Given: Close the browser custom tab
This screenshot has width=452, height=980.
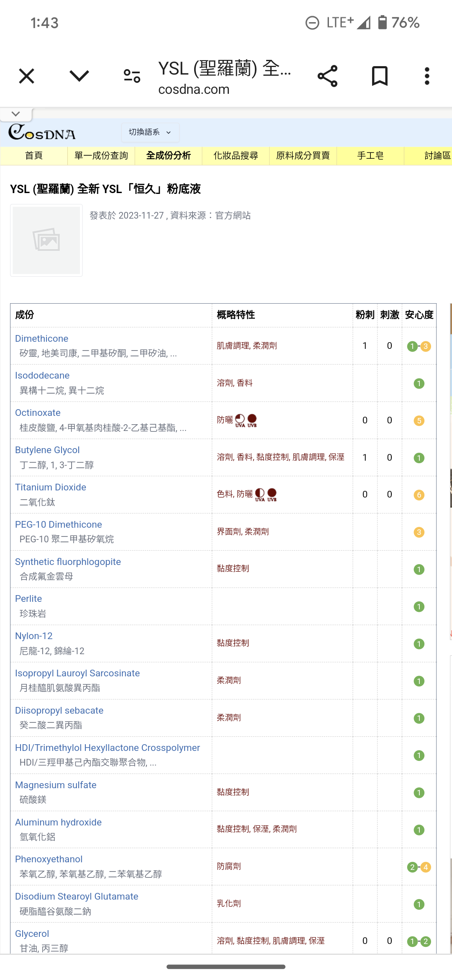Looking at the screenshot, I should tap(26, 76).
